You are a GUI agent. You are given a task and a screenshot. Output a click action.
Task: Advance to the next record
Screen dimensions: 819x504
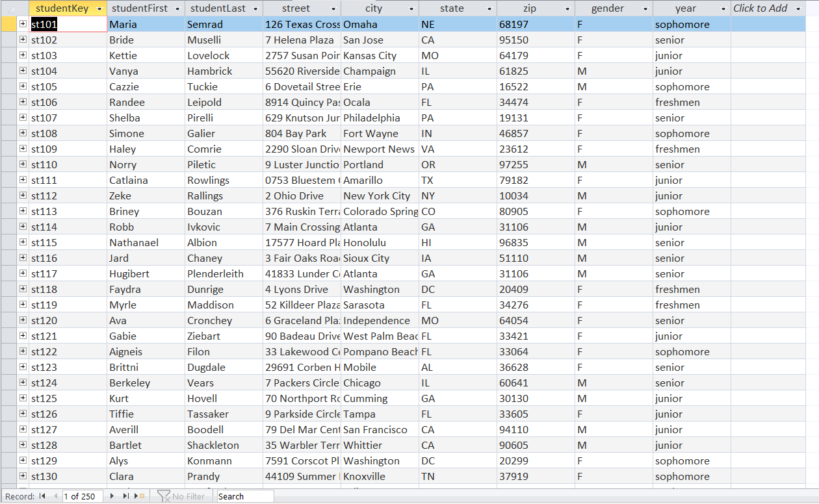pos(112,496)
